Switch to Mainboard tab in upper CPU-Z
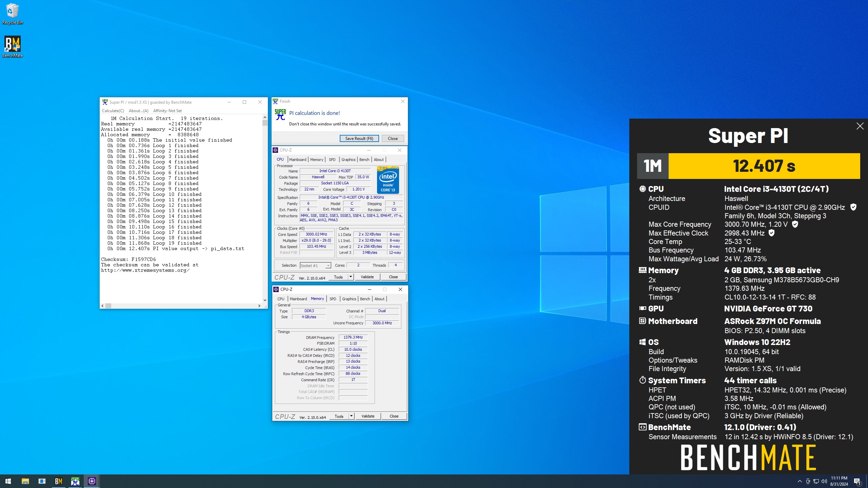This screenshot has width=868, height=488. (x=297, y=160)
